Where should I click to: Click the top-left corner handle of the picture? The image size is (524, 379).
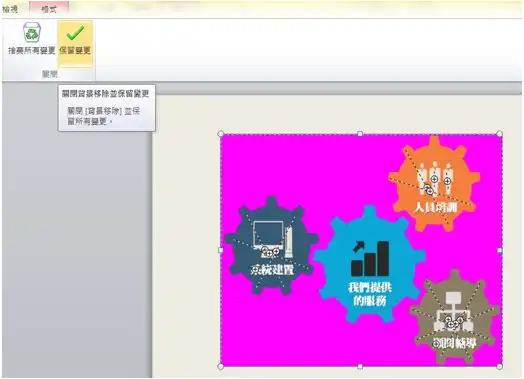221,134
